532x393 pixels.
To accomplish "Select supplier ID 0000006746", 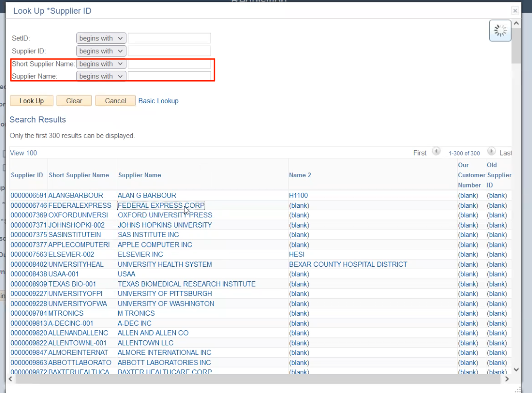I will click(28, 205).
